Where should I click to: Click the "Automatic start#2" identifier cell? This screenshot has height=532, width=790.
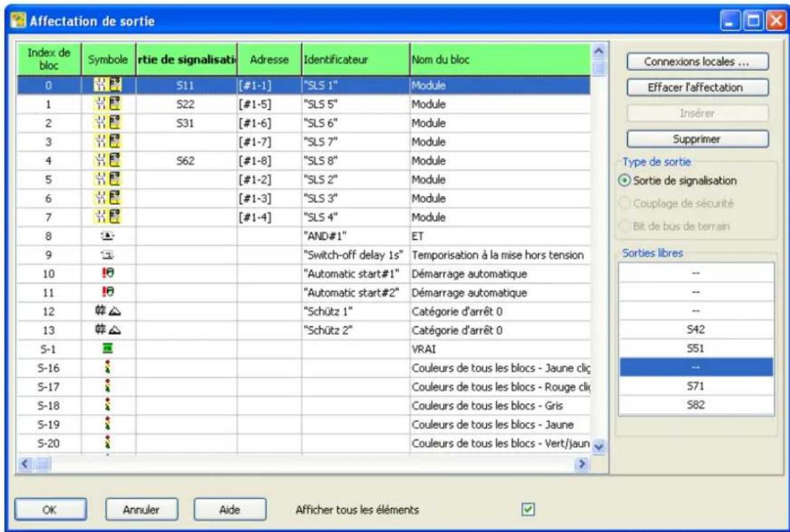tap(356, 293)
